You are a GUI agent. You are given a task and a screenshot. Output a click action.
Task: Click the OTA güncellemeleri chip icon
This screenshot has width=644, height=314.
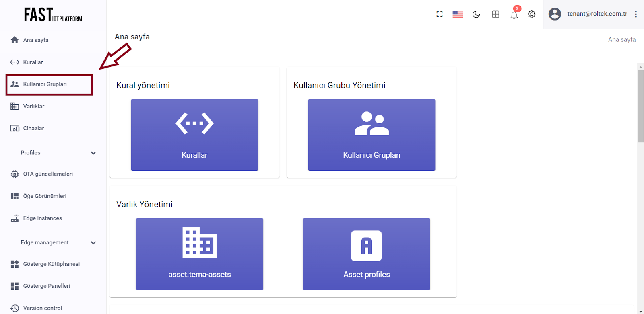[x=15, y=174]
